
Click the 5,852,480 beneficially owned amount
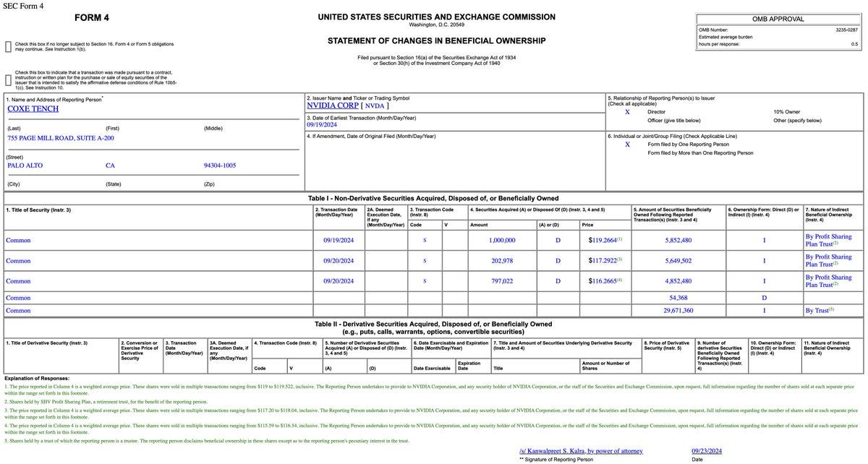pos(678,240)
